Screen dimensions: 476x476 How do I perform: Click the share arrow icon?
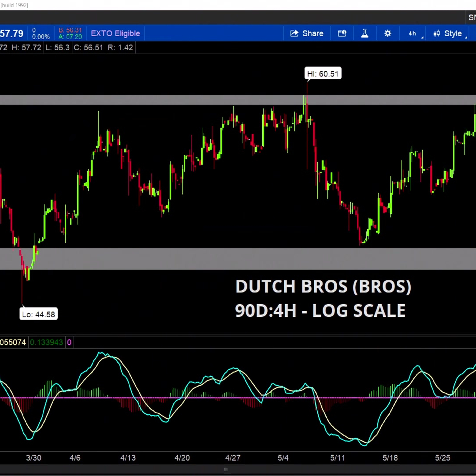tap(294, 33)
